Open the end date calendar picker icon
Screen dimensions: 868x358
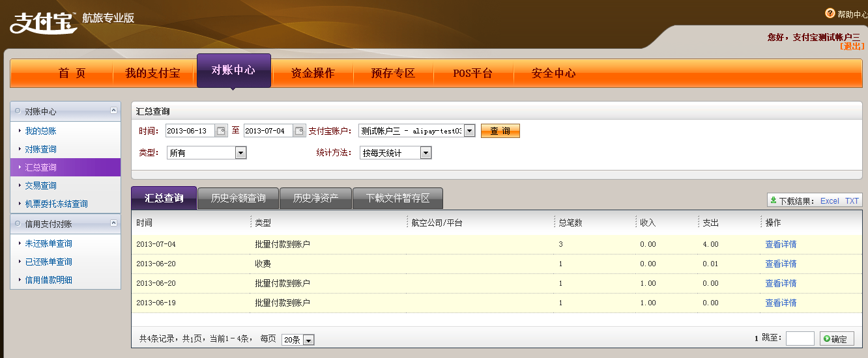tap(299, 131)
